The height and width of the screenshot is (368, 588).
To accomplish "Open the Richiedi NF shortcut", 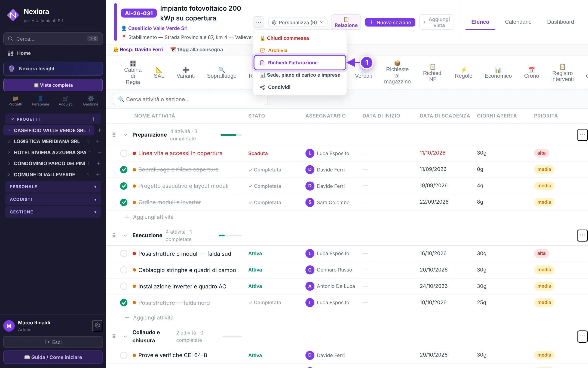I will (x=433, y=73).
